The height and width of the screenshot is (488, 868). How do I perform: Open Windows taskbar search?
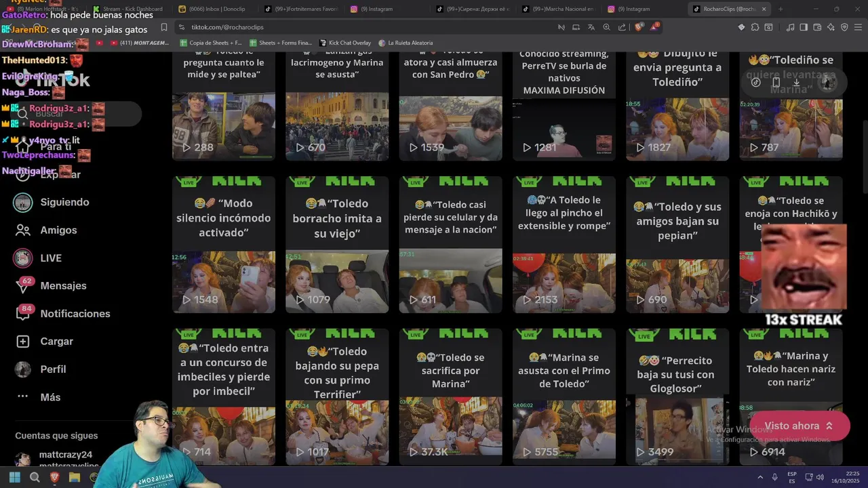[35, 477]
